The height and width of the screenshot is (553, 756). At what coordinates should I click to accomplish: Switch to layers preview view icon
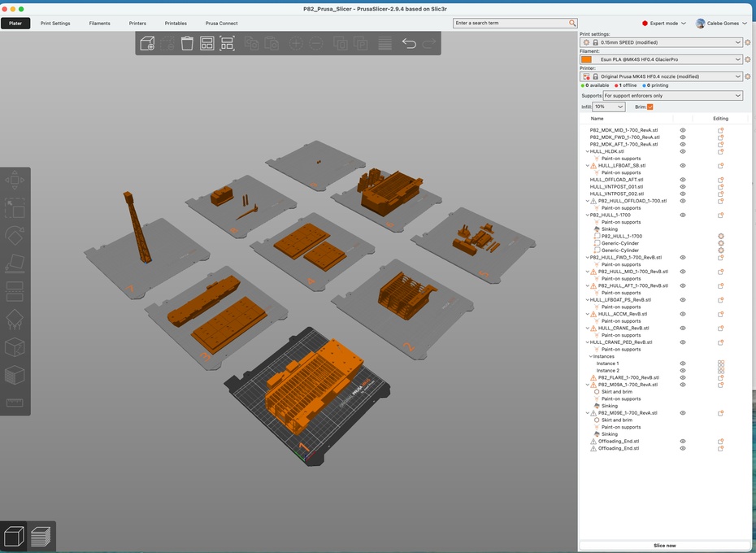[41, 536]
